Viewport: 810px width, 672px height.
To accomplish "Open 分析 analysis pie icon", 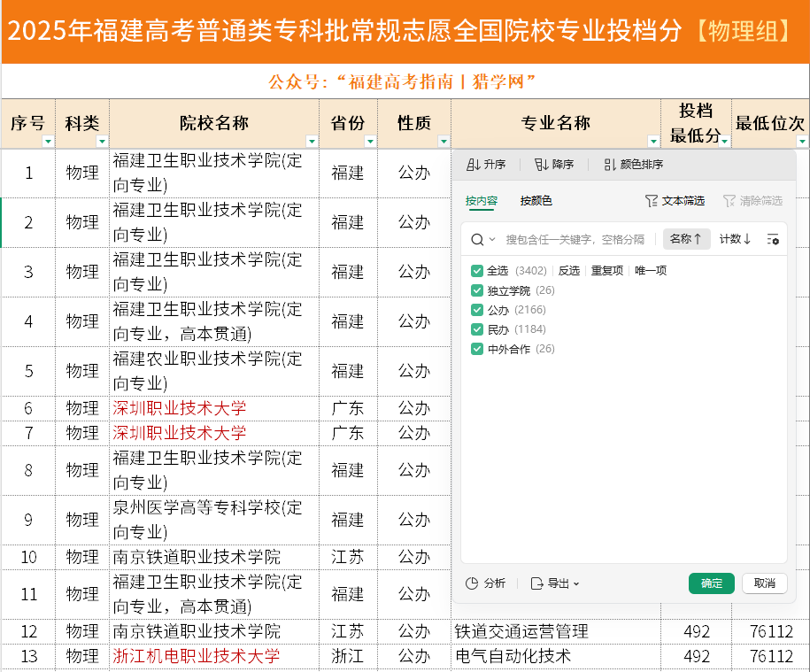I will pos(472,583).
